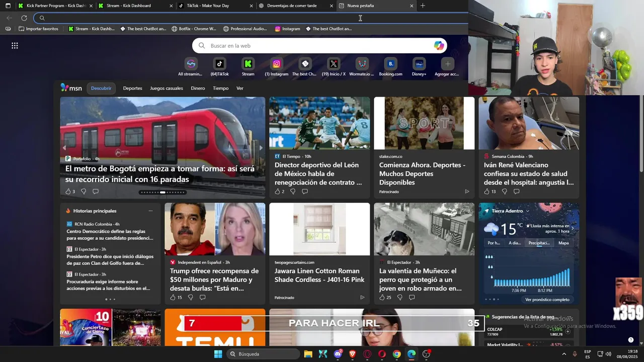Go to previous slide in metro carousel
This screenshot has height=362, width=644.
click(64, 148)
